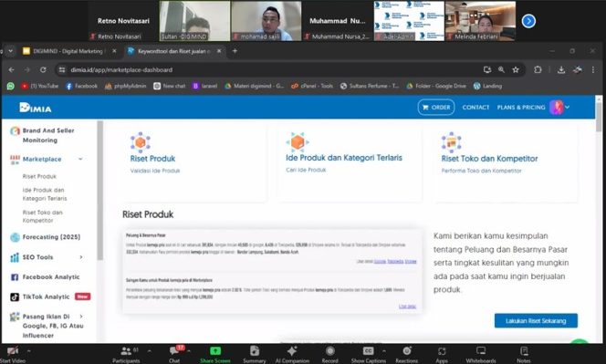Select Ide Produk dan Kategori Terlaris sidebar item

coord(45,194)
